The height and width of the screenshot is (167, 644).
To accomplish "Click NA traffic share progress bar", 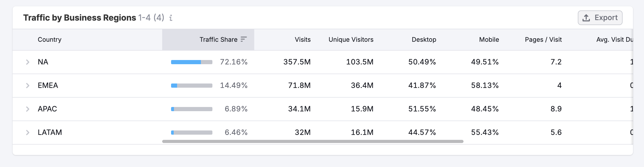I will click(x=191, y=62).
